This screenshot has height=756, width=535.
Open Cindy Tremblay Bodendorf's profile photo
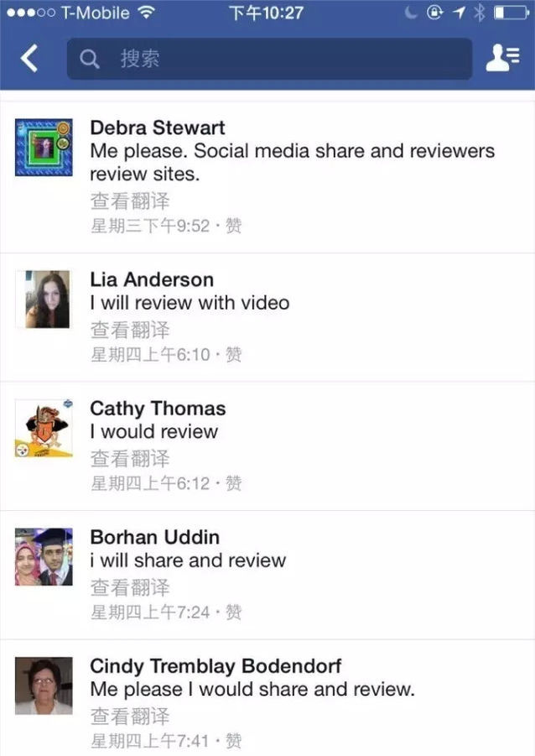tap(44, 686)
